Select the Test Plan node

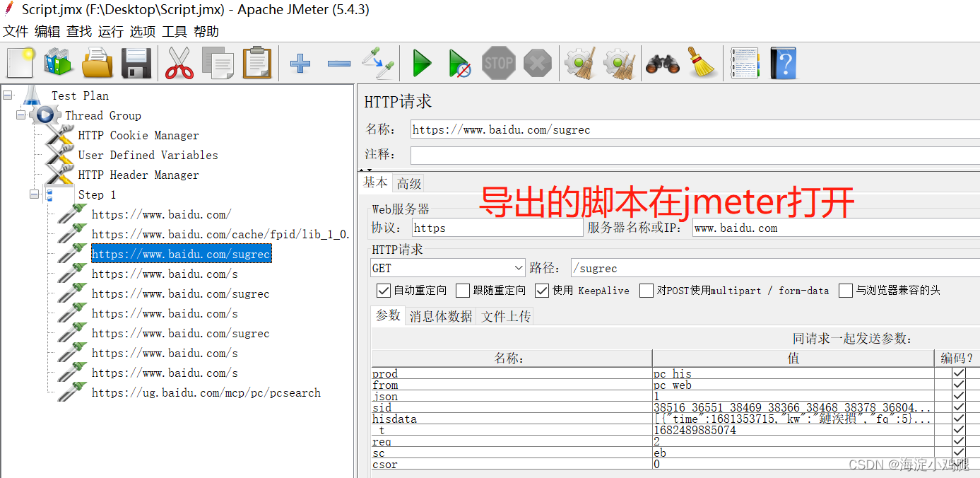(x=80, y=95)
